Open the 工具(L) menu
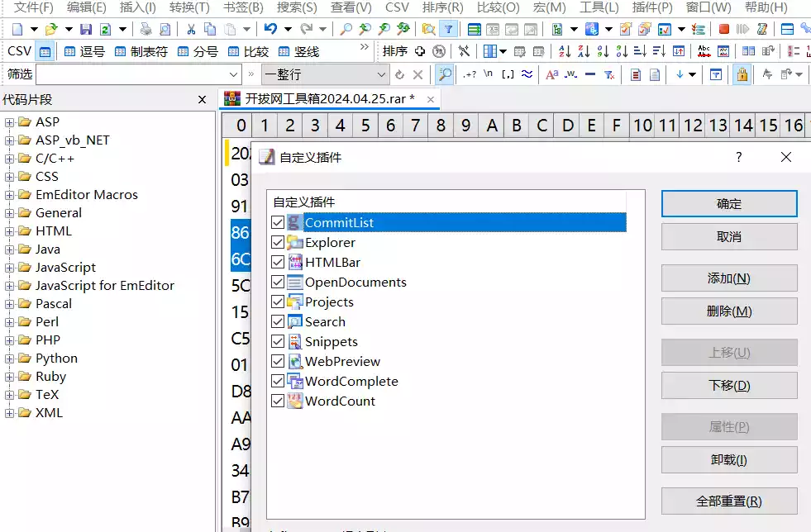The height and width of the screenshot is (532, 811). (x=599, y=7)
